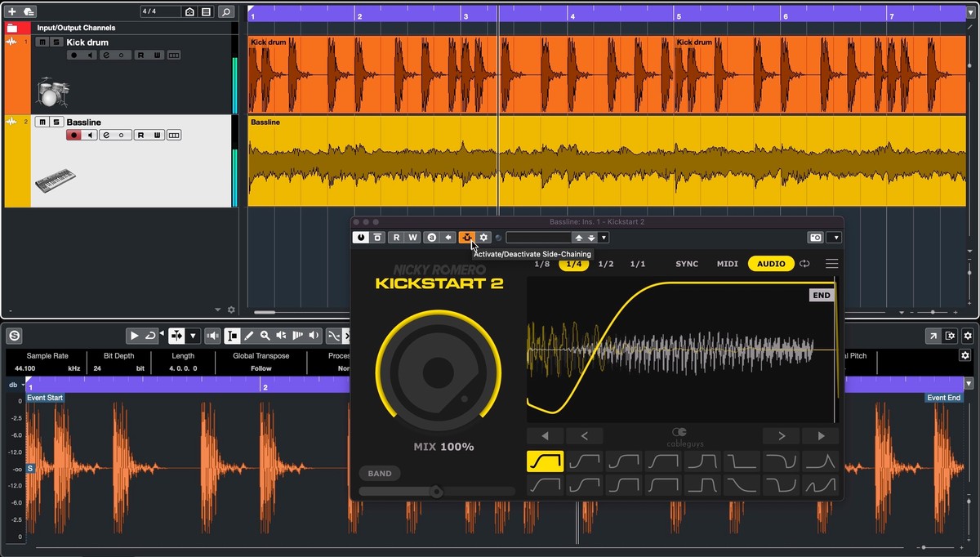Switch to MIDI trigger mode
The width and height of the screenshot is (980, 557).
click(x=727, y=264)
